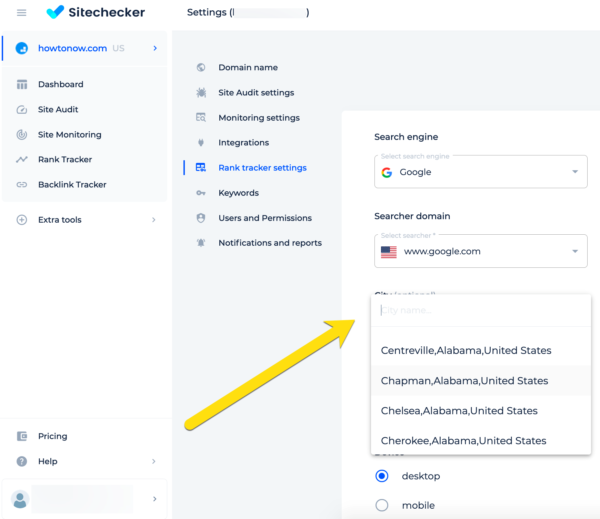The width and height of the screenshot is (600, 519).
Task: Click the Site Audit settings bug icon
Action: coord(201,93)
